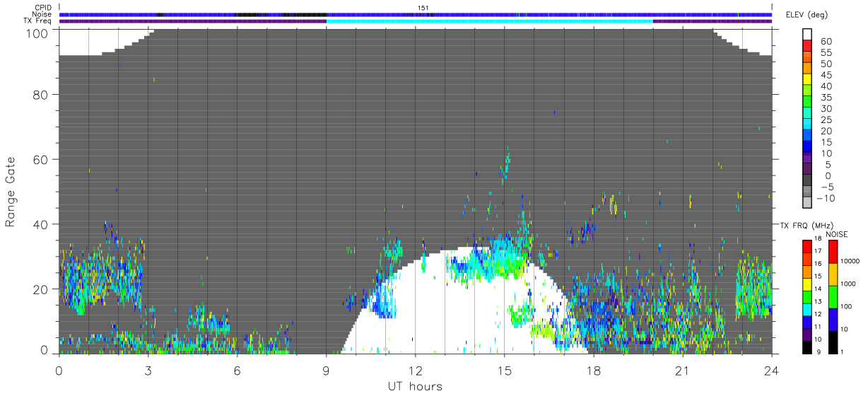Click the ELEV legend value "25"
This screenshot has height=401, width=868.
(x=827, y=120)
